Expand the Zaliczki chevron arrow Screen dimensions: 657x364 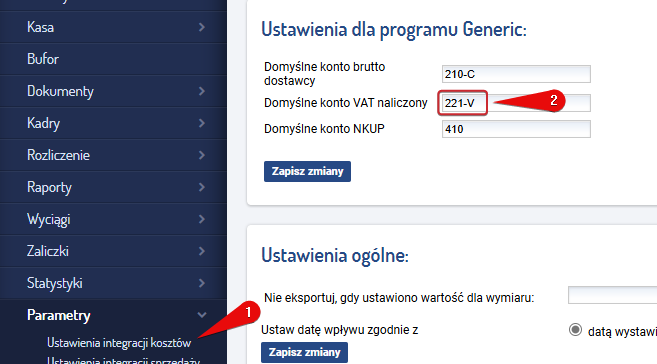point(202,251)
